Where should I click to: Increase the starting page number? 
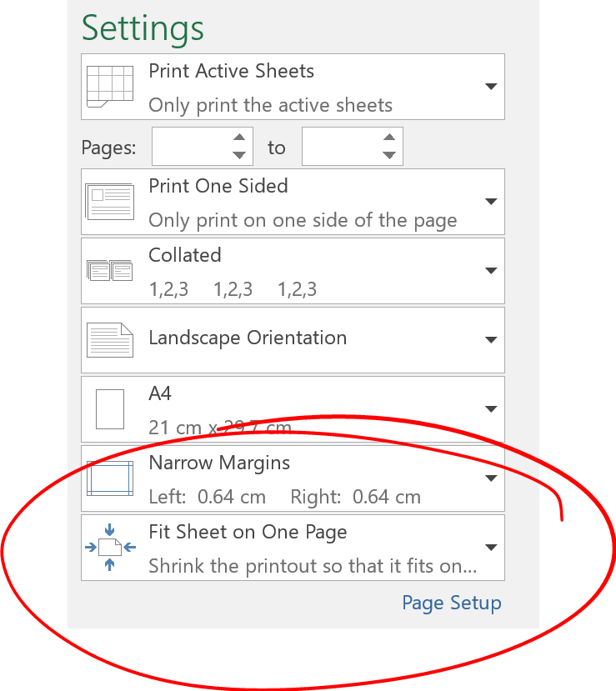click(x=239, y=137)
